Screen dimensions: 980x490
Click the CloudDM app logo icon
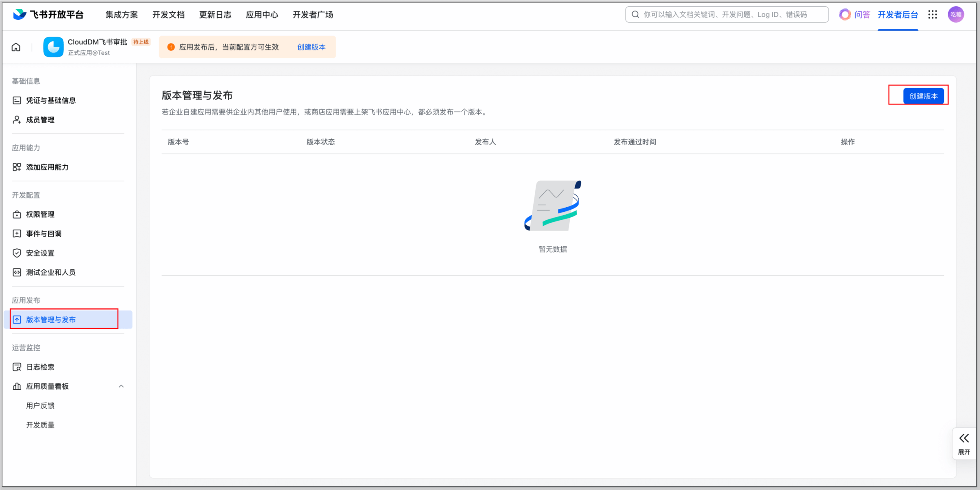(53, 47)
